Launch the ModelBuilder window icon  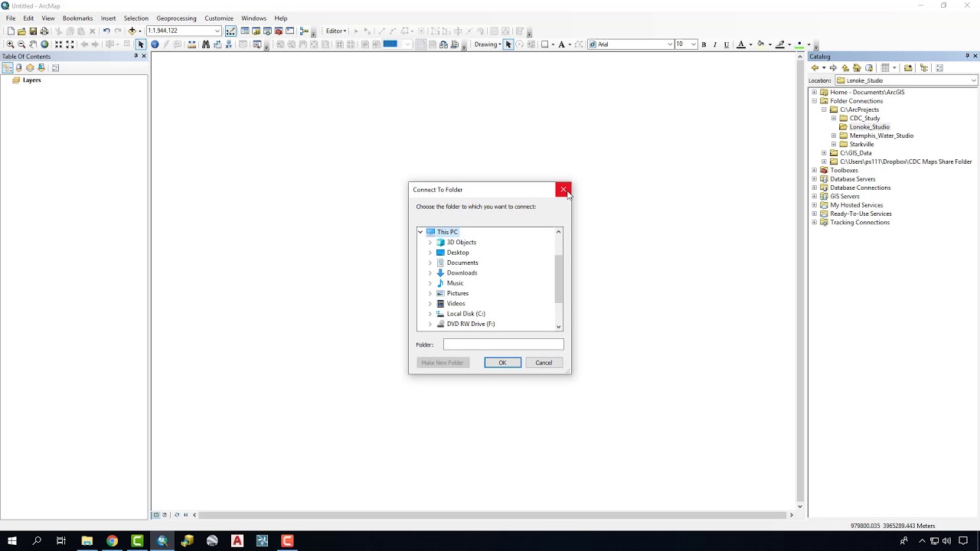(x=304, y=31)
